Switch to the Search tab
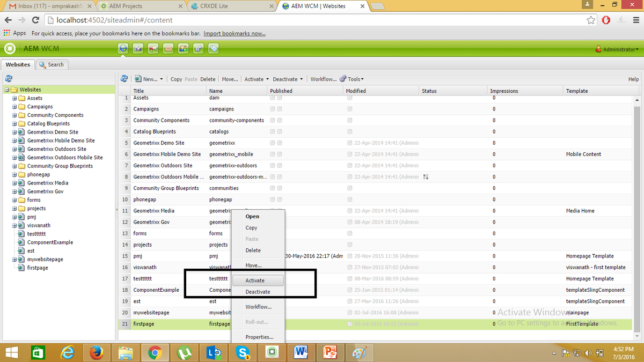This screenshot has height=362, width=644. click(52, 64)
